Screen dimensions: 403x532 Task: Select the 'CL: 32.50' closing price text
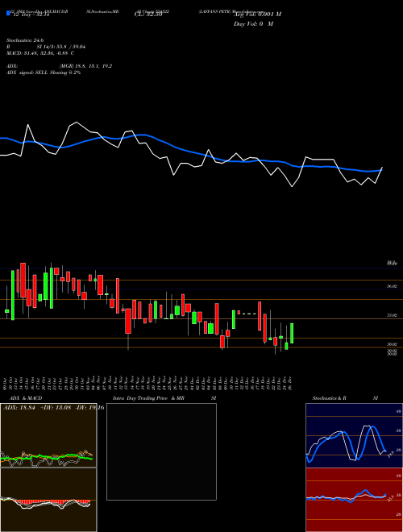(148, 15)
